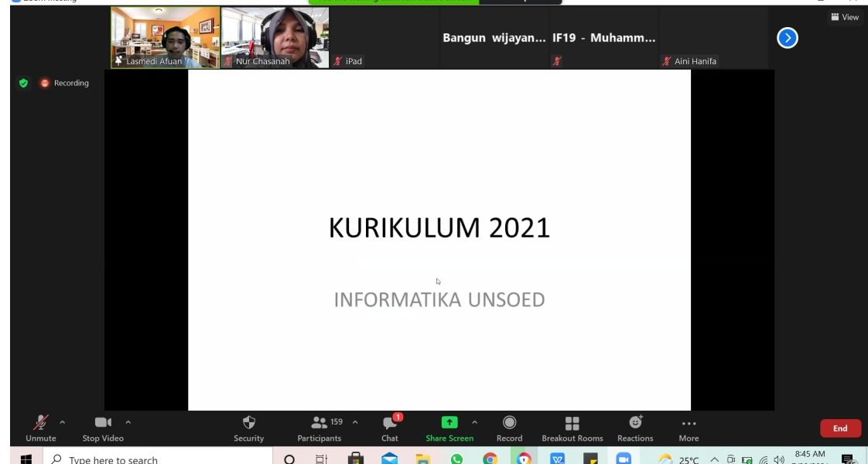The width and height of the screenshot is (868, 464).
Task: Open the Security shield menu
Action: 248,428
